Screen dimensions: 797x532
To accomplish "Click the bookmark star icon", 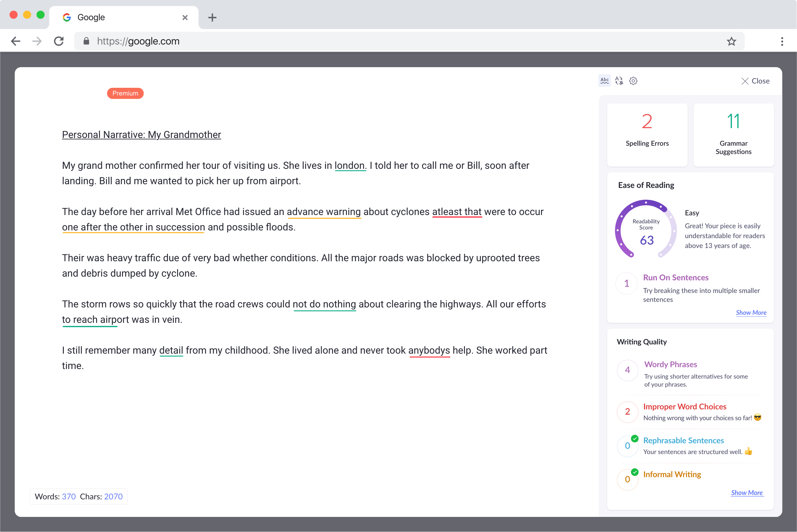I will [x=731, y=41].
